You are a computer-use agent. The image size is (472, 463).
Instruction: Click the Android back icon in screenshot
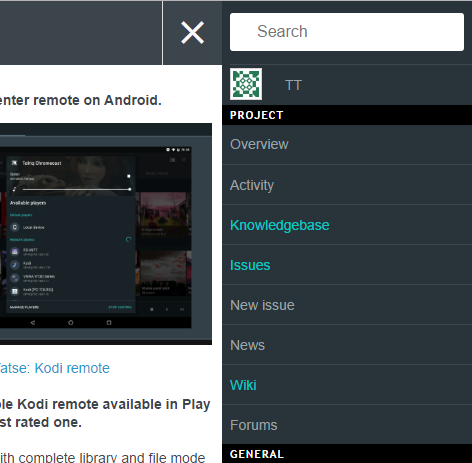33,323
